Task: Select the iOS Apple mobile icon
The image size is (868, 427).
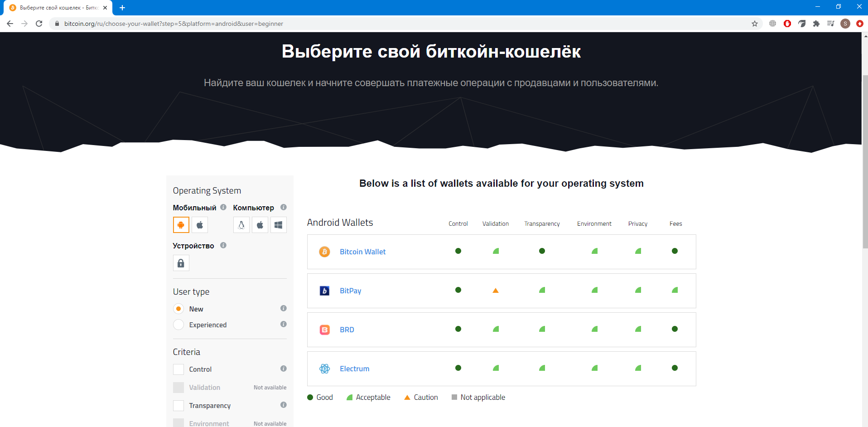Action: pyautogui.click(x=200, y=225)
